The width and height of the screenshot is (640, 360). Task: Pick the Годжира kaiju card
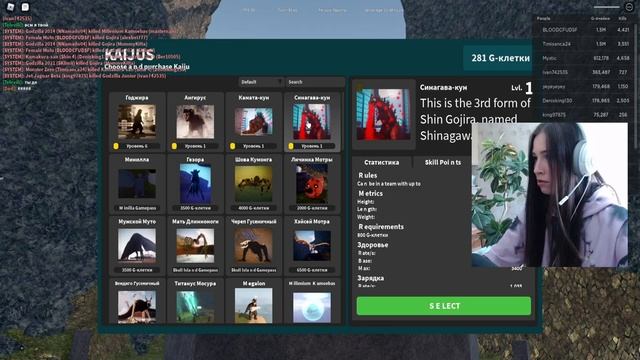pyautogui.click(x=137, y=122)
